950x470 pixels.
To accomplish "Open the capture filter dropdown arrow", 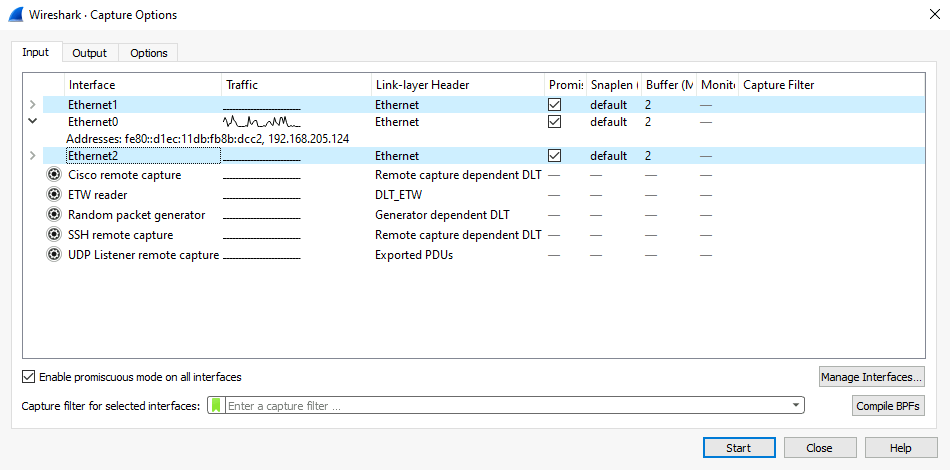I will 796,406.
